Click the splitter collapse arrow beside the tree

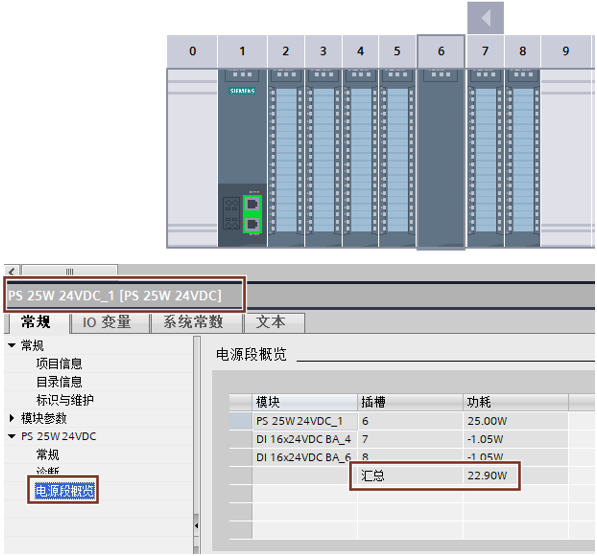[x=196, y=526]
